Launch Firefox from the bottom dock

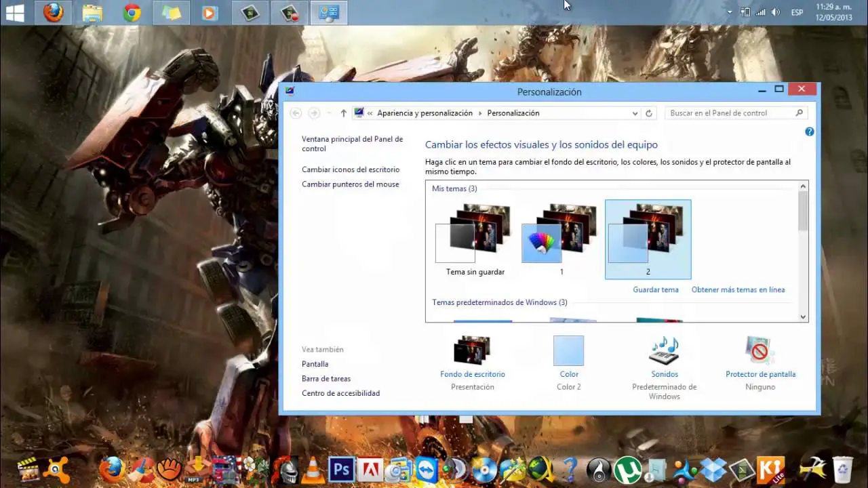113,469
